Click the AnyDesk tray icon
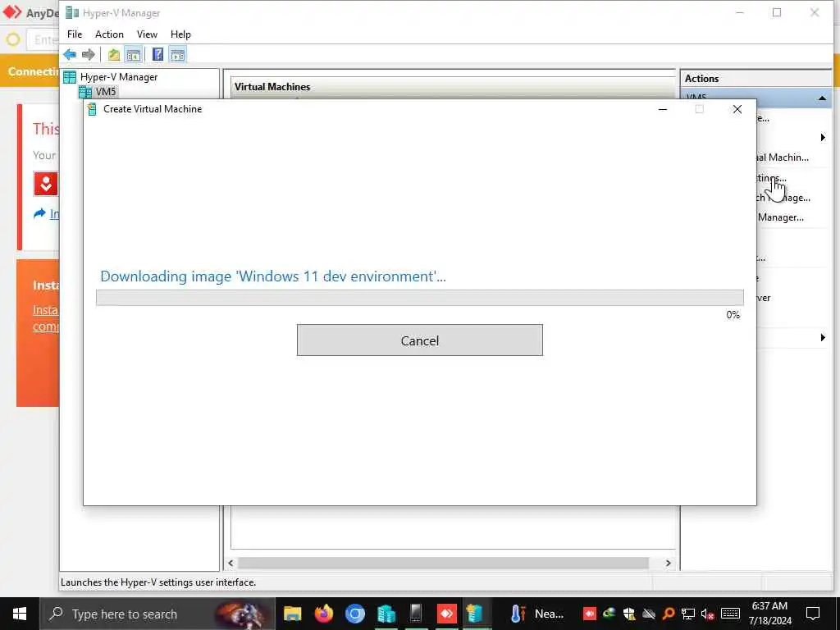840x630 pixels. [x=589, y=614]
